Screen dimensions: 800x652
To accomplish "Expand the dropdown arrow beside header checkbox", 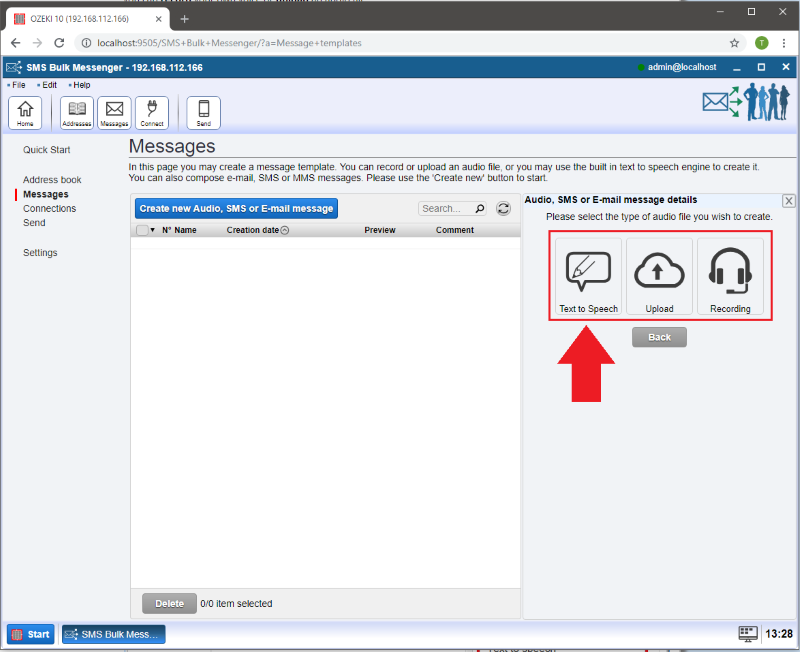I will tap(153, 230).
